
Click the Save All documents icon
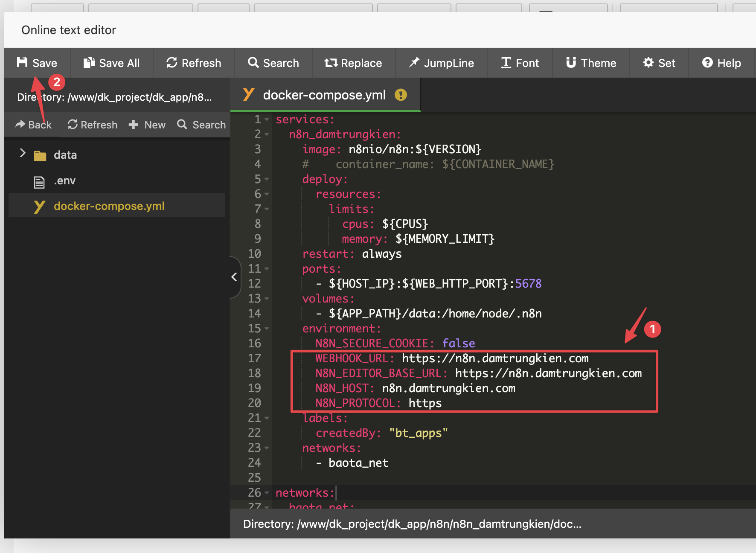pos(89,62)
